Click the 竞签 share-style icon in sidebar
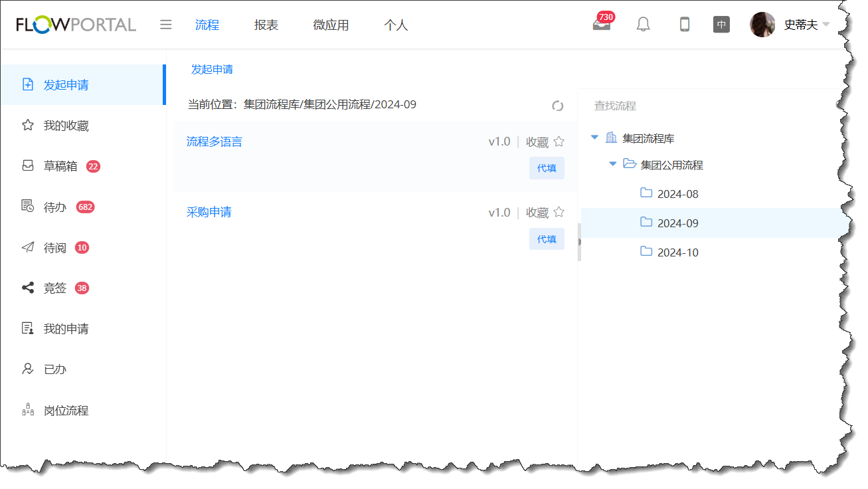The image size is (868, 489). coord(27,287)
